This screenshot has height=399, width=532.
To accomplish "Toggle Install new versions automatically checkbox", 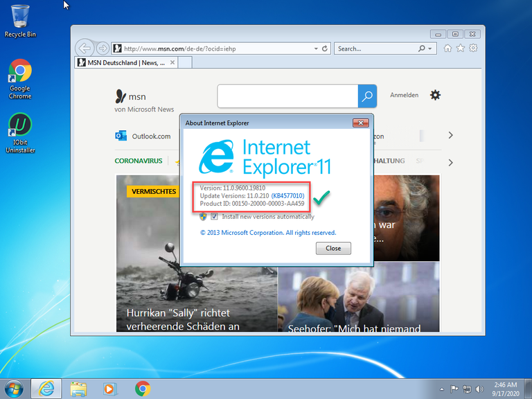I will [x=214, y=216].
